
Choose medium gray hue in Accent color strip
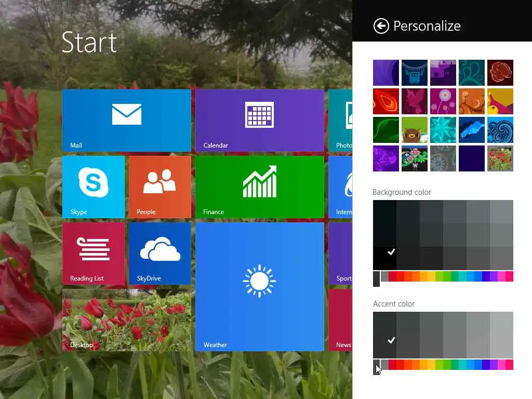tap(384, 365)
